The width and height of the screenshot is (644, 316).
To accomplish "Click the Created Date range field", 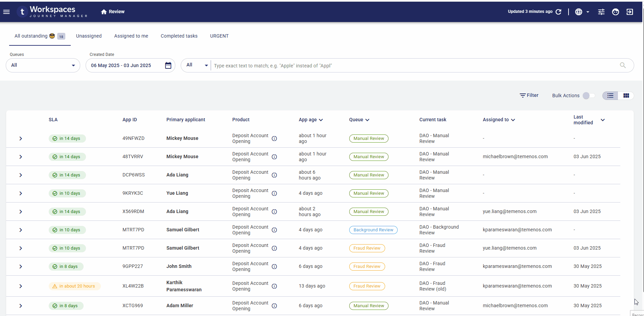I will click(x=130, y=65).
